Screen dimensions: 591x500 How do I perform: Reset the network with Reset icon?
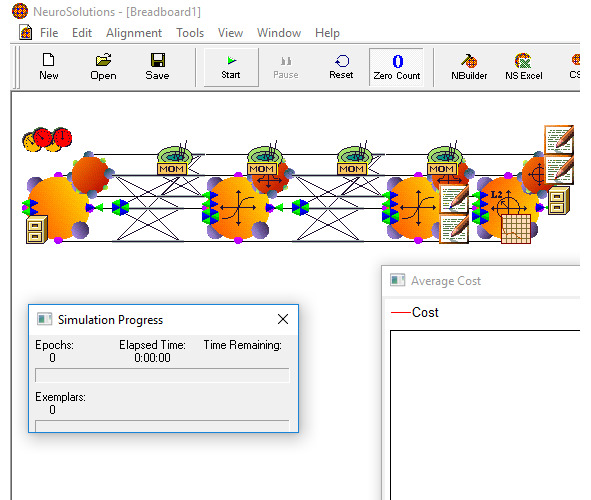point(341,67)
